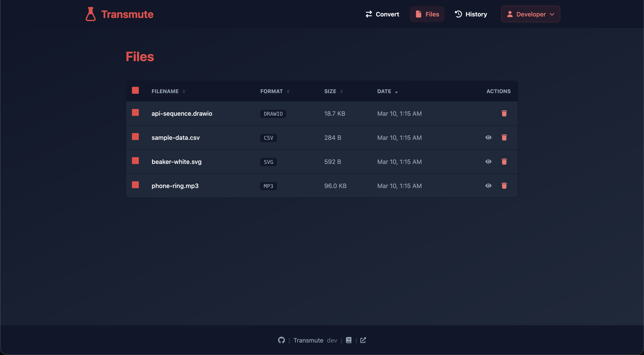Click the phone-ring.mp3 filename

[175, 186]
